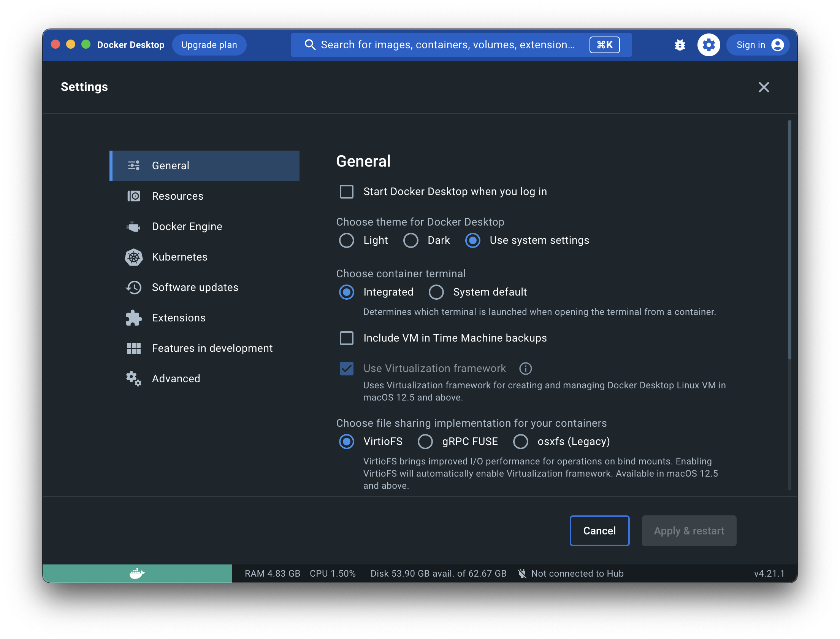The width and height of the screenshot is (840, 639).
Task: Click the Extensions puzzle piece icon
Action: (x=134, y=318)
